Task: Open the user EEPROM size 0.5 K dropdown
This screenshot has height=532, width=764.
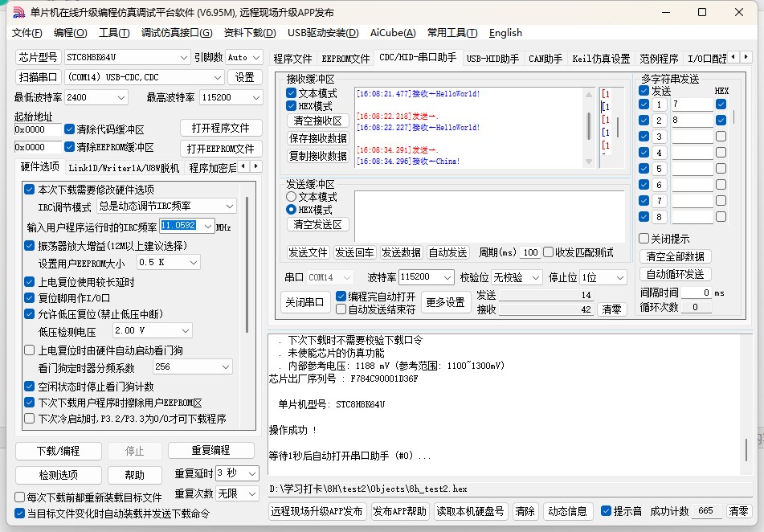Action: [169, 262]
